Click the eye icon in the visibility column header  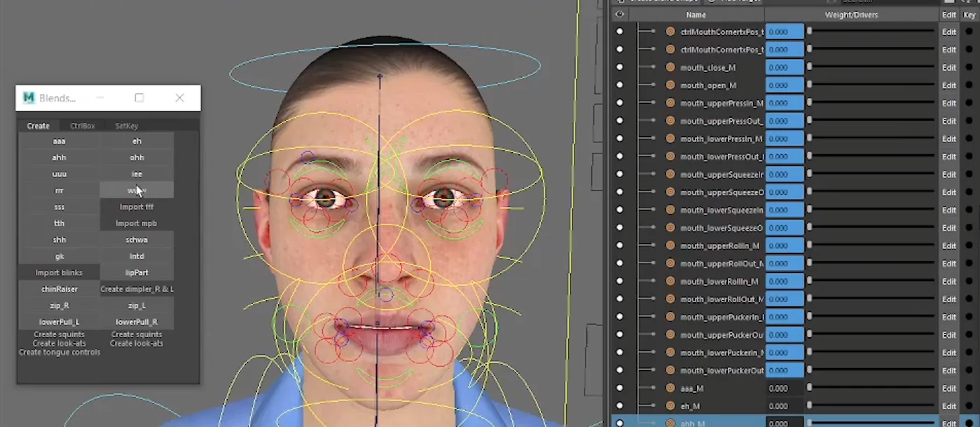619,15
